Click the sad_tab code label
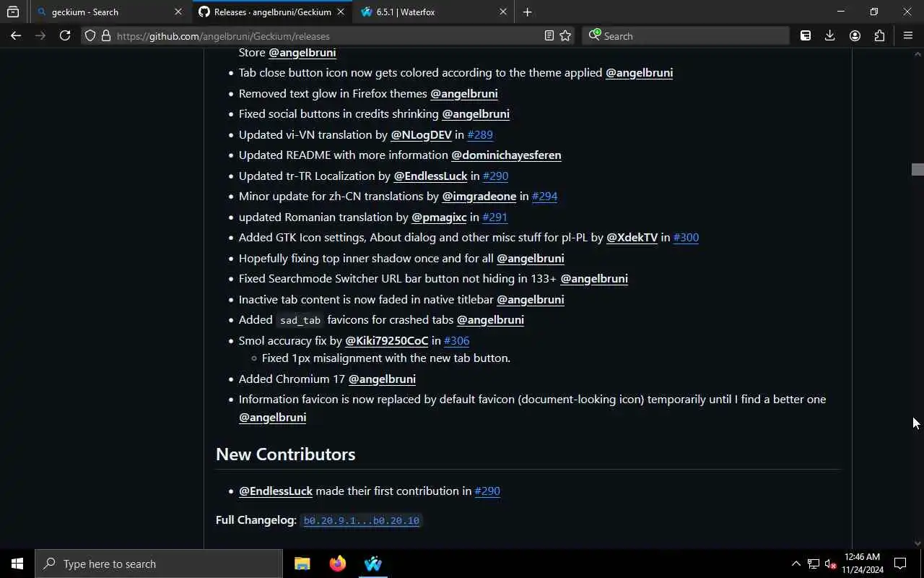Viewport: 924px width, 578px height. 300,320
